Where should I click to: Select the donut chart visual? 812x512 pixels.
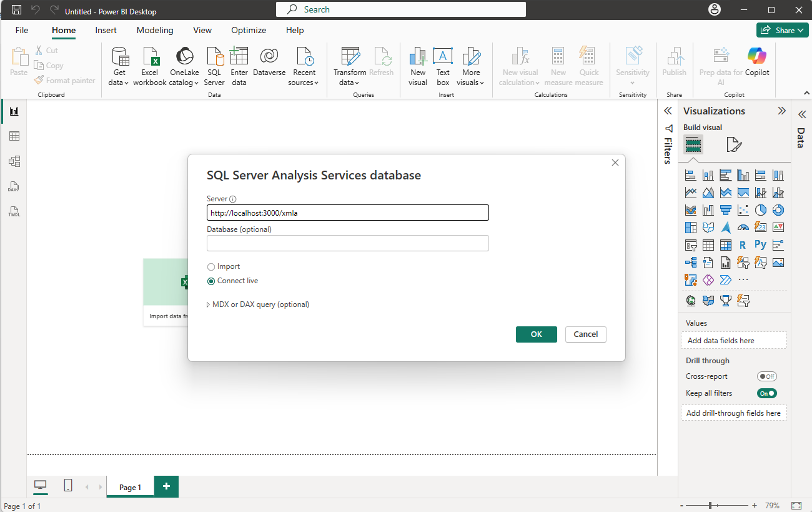click(778, 210)
